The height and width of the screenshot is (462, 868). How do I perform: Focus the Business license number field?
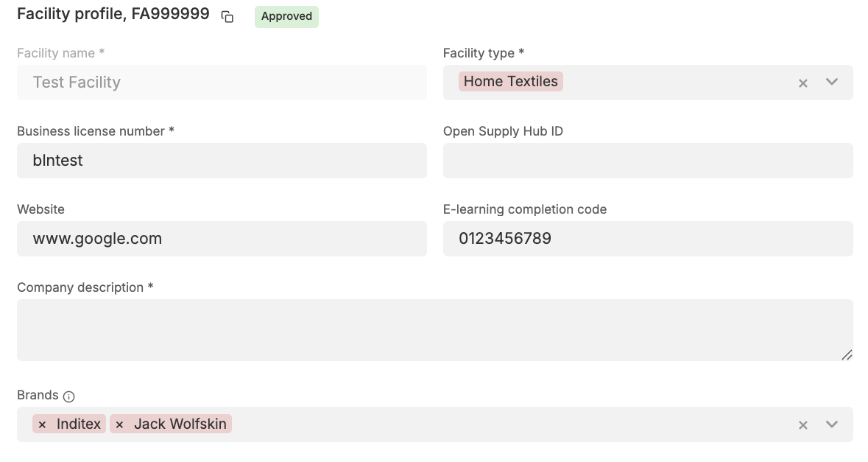click(x=221, y=161)
